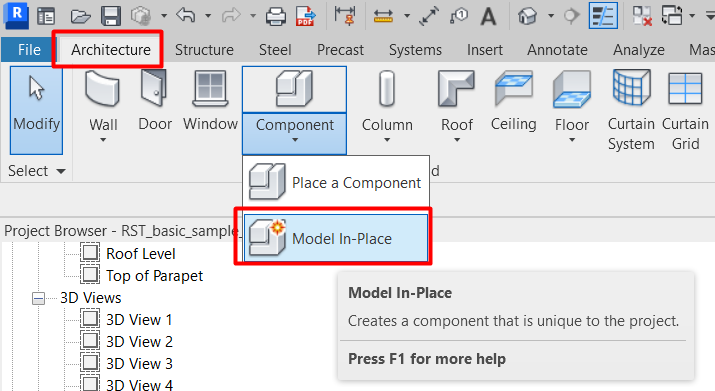Undo the last action
The height and width of the screenshot is (391, 715).
click(x=186, y=15)
